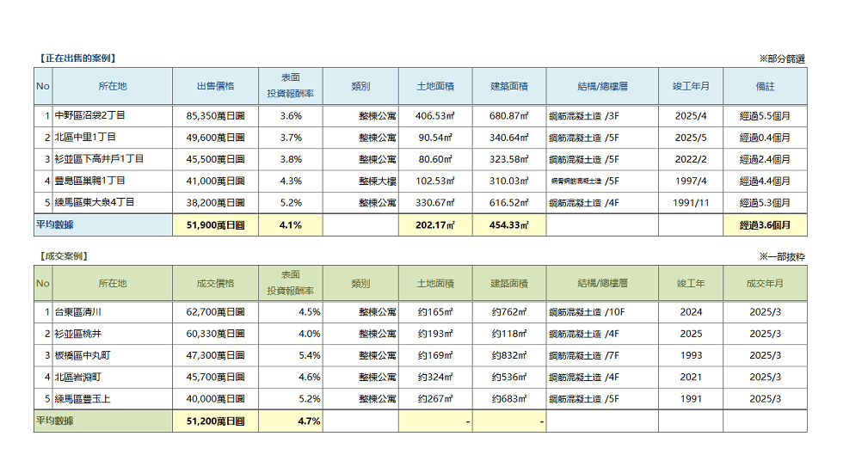This screenshot has height=461, width=868.
Task: Click the average price 51,900萬日圓 cell
Action: tap(215, 225)
